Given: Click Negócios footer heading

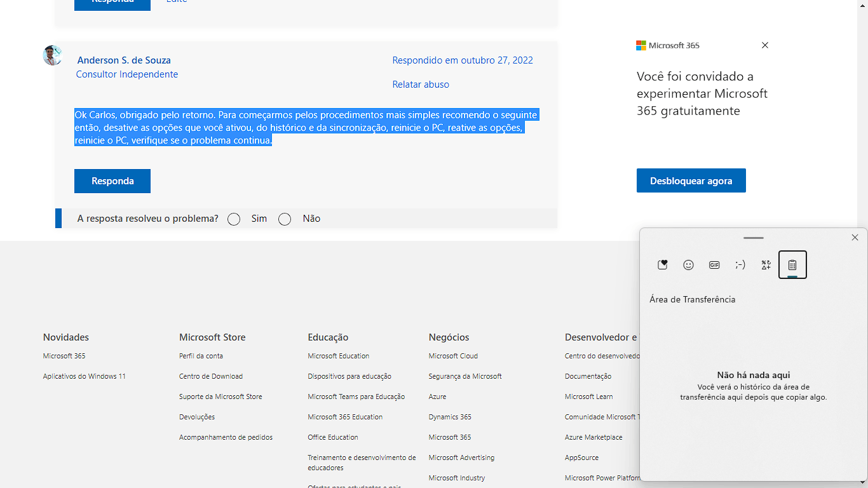Looking at the screenshot, I should 449,337.
